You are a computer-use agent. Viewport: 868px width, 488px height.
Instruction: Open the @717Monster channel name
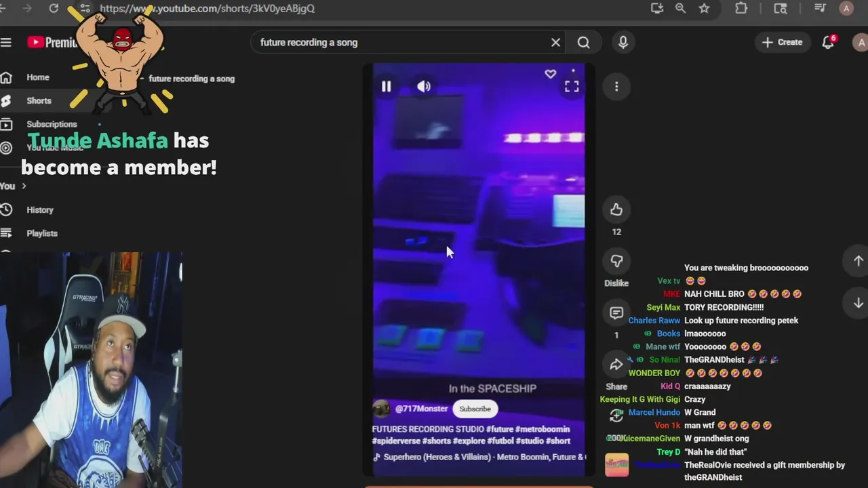[421, 409]
